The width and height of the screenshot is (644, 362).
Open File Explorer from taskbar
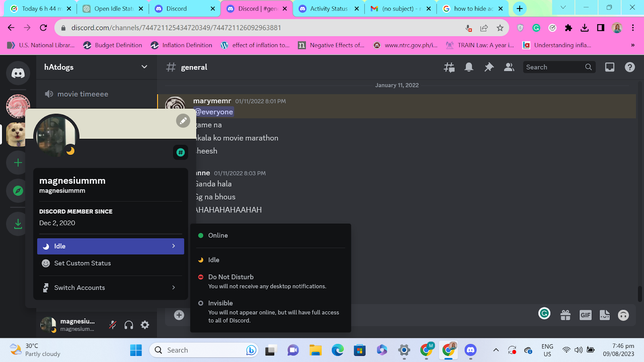(x=316, y=350)
